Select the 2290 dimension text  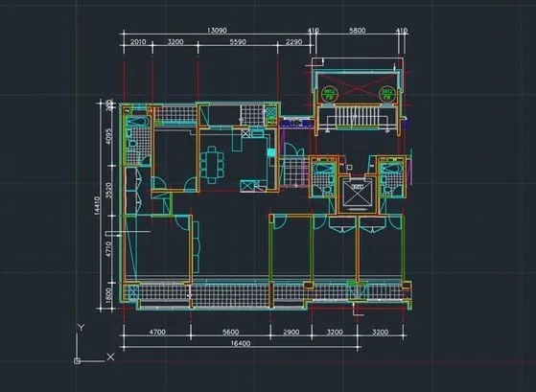click(293, 42)
